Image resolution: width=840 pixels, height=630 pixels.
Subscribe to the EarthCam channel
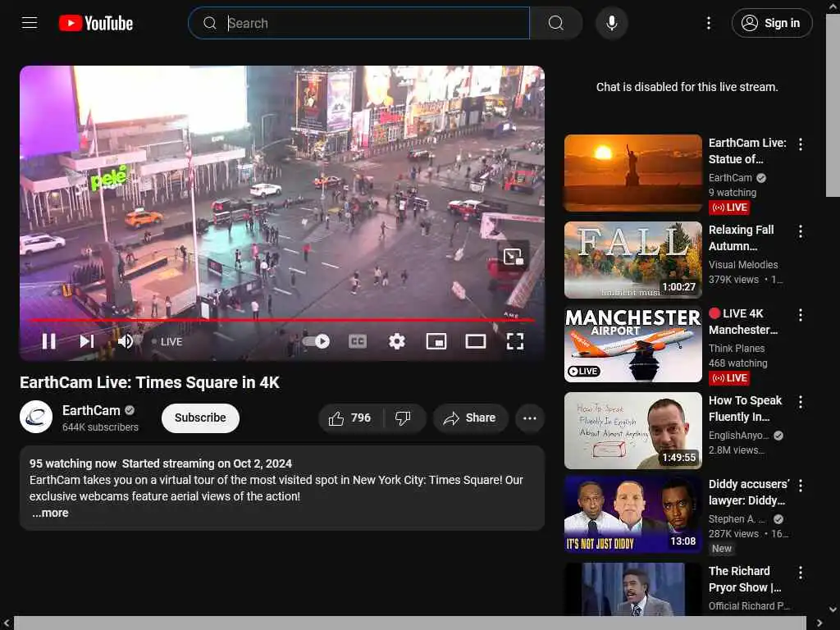pos(200,418)
